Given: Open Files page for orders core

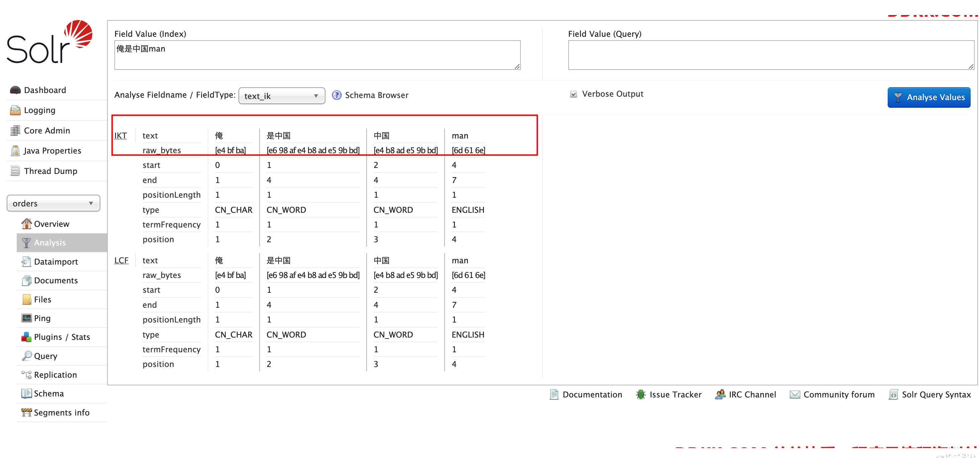Looking at the screenshot, I should [x=42, y=299].
